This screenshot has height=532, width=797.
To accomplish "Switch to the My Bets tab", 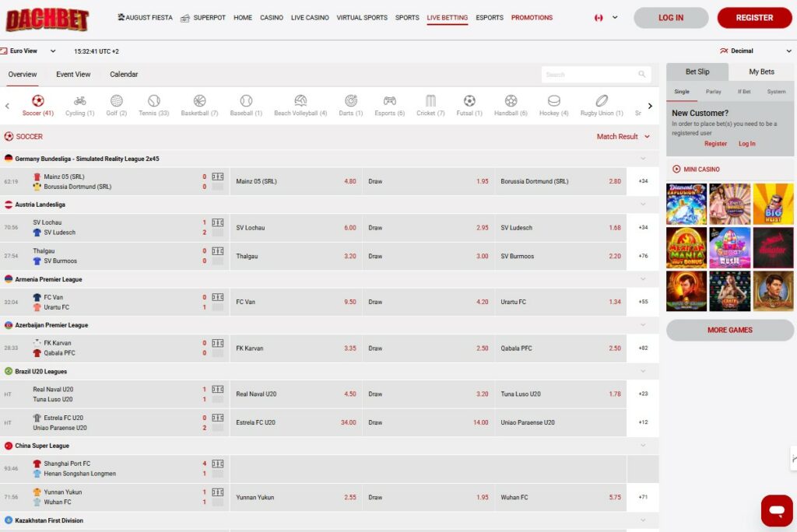I will pyautogui.click(x=761, y=72).
